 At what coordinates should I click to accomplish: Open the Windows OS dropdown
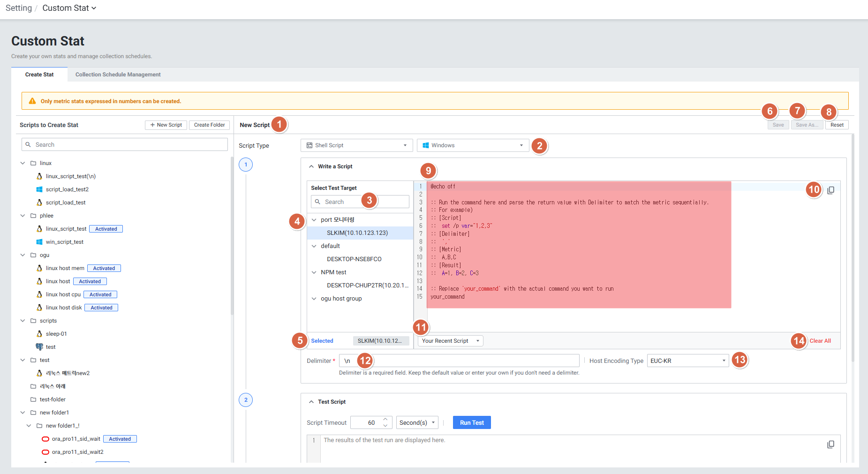point(473,145)
